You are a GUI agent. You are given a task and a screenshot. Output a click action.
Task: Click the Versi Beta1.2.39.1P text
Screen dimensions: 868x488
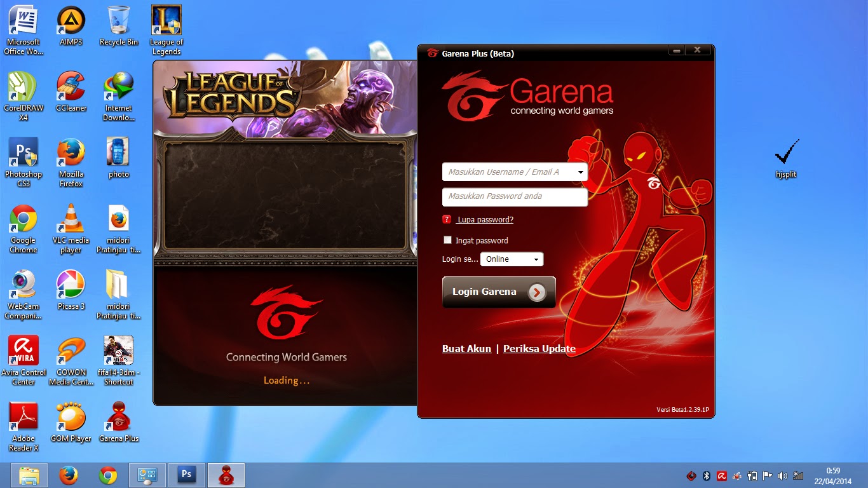682,410
